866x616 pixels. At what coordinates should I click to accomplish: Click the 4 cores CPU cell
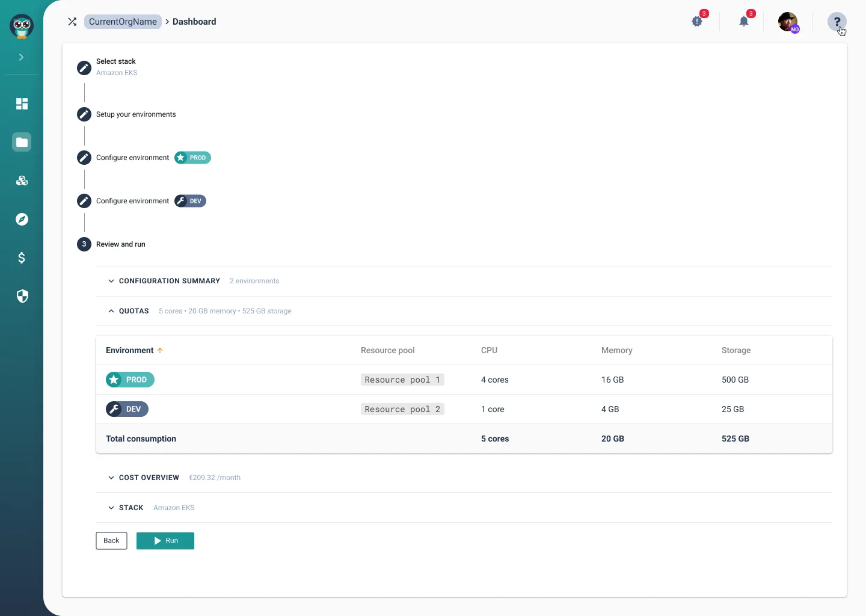[495, 380]
